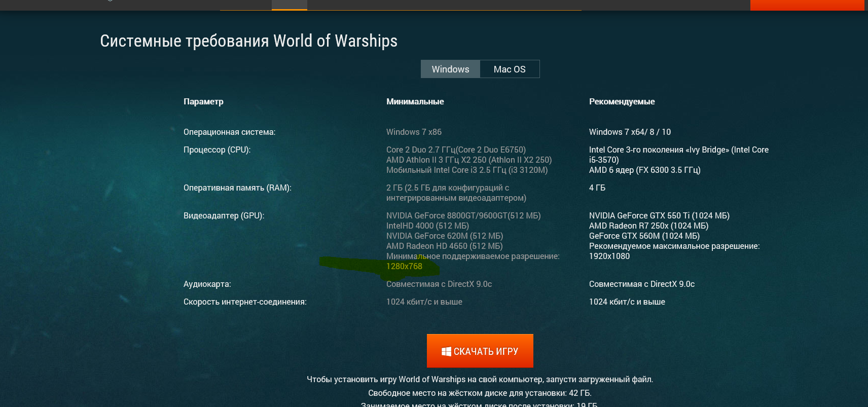Click minimum Совместимая с DirectX 9.0c value
This screenshot has height=407, width=868.
[x=439, y=284]
